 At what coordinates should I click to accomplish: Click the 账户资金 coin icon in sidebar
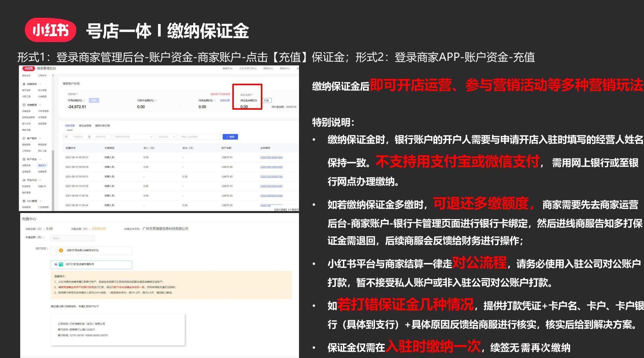[24, 159]
